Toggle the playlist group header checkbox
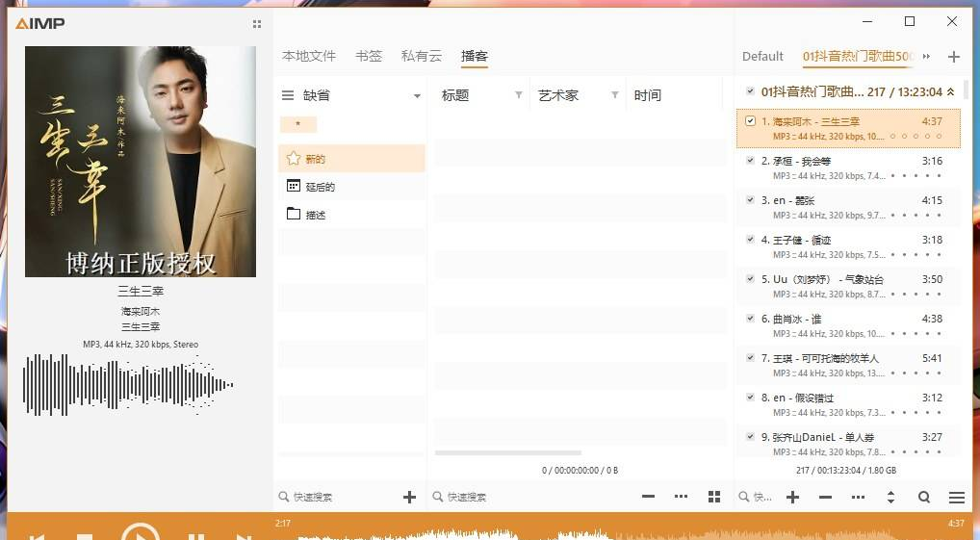The image size is (980, 540). [751, 92]
